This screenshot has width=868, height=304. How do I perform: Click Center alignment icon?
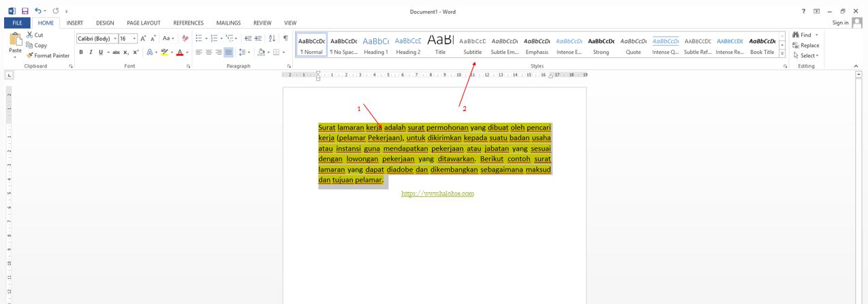tap(208, 52)
